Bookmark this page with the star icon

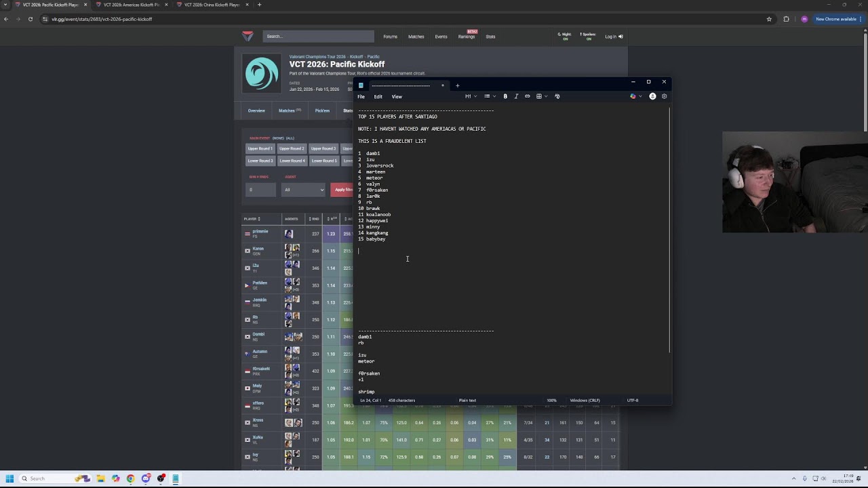[769, 19]
